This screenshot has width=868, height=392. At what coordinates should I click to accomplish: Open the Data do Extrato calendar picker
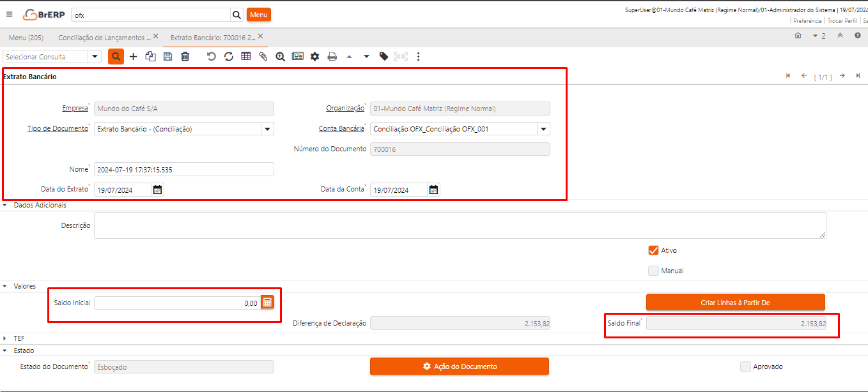(x=158, y=190)
